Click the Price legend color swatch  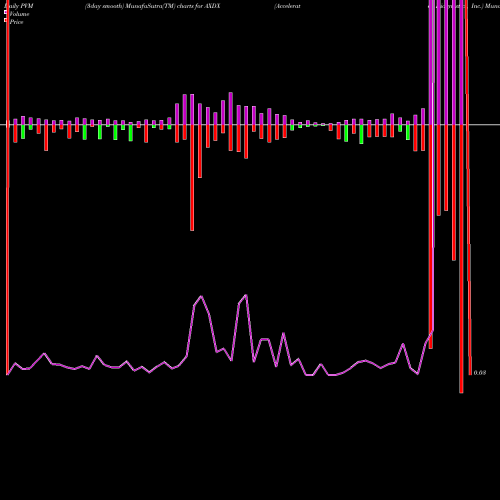point(5,20)
